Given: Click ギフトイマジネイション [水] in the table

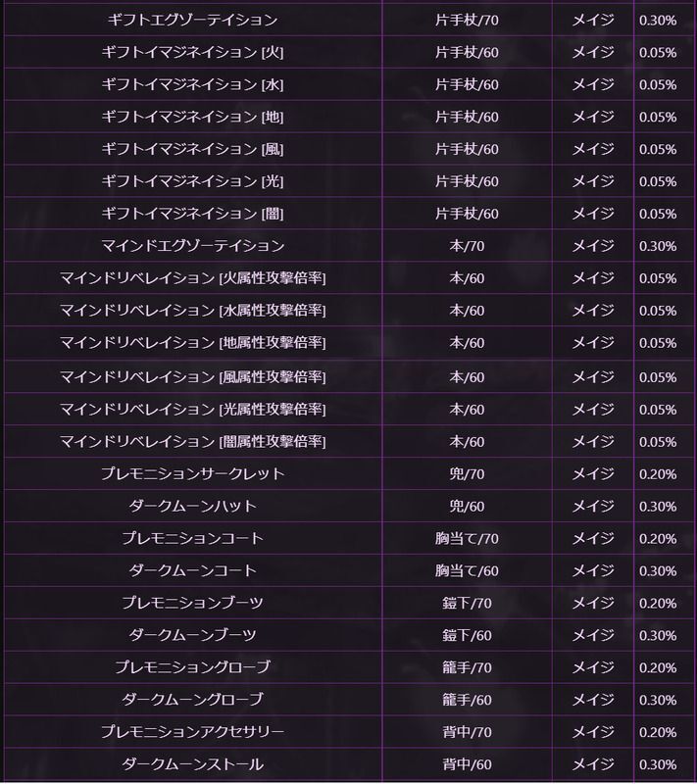Looking at the screenshot, I should click(193, 84).
